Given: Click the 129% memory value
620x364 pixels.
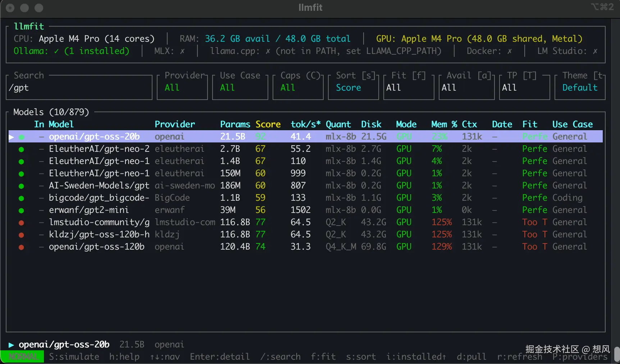Looking at the screenshot, I should pyautogui.click(x=442, y=247).
